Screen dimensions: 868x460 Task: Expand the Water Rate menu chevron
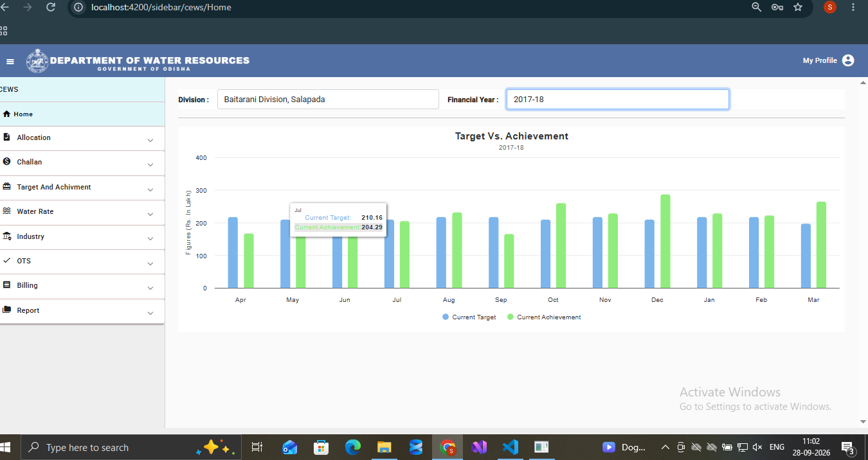(x=150, y=214)
